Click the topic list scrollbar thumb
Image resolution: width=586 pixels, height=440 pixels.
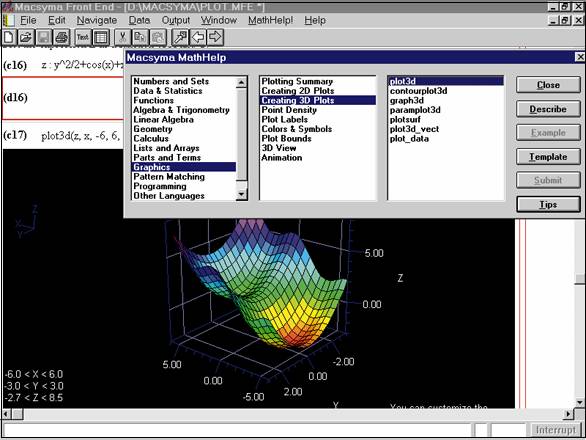click(x=242, y=135)
